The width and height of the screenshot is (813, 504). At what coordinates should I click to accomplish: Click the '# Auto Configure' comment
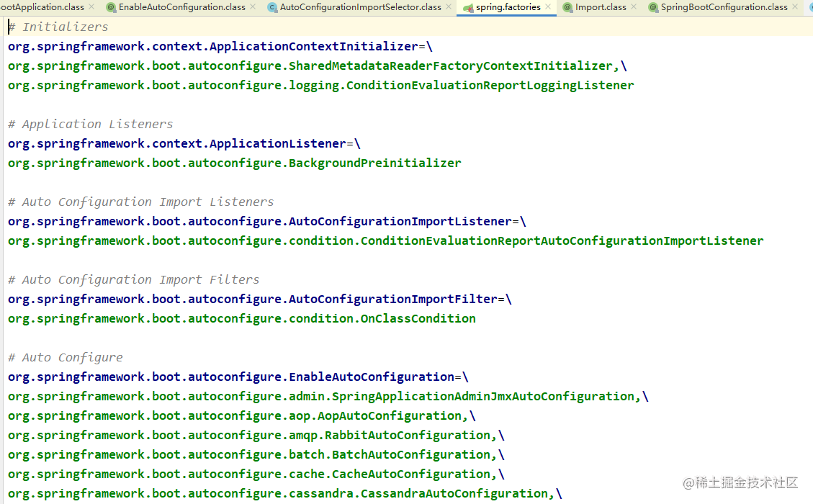[x=66, y=358]
